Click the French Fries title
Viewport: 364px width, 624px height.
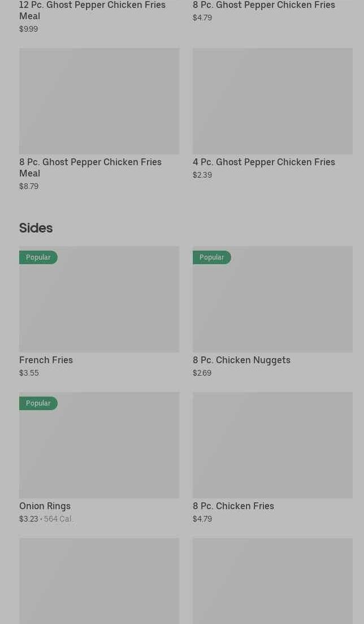[46, 360]
